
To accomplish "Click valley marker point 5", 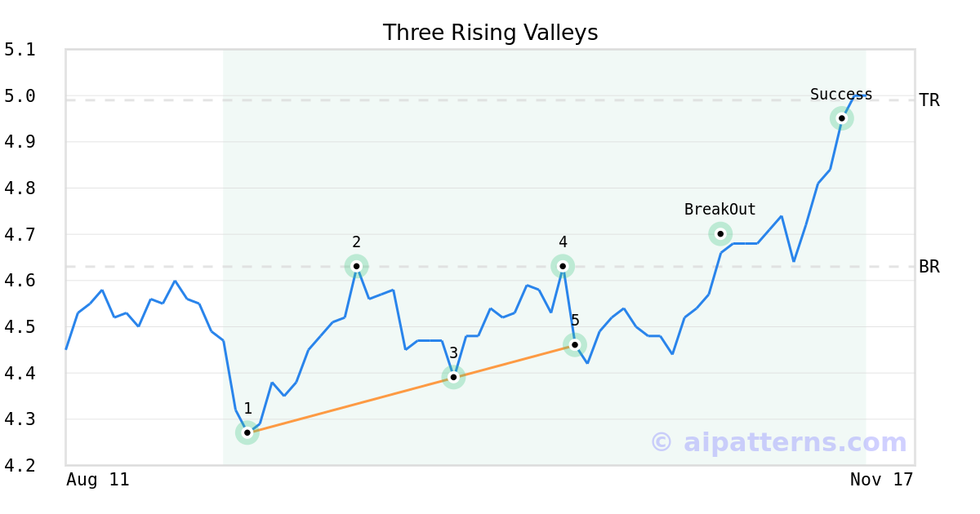I will [x=575, y=344].
